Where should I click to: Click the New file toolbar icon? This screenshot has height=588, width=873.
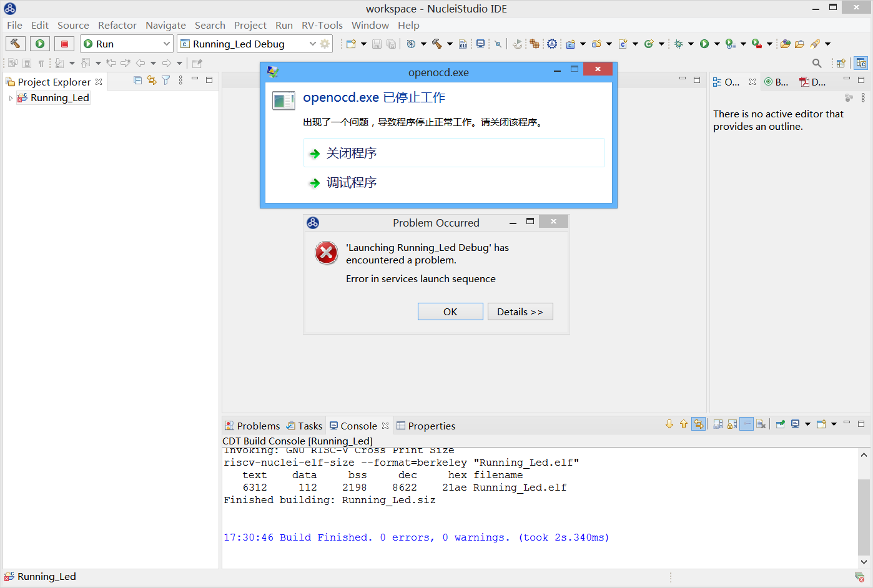point(351,44)
